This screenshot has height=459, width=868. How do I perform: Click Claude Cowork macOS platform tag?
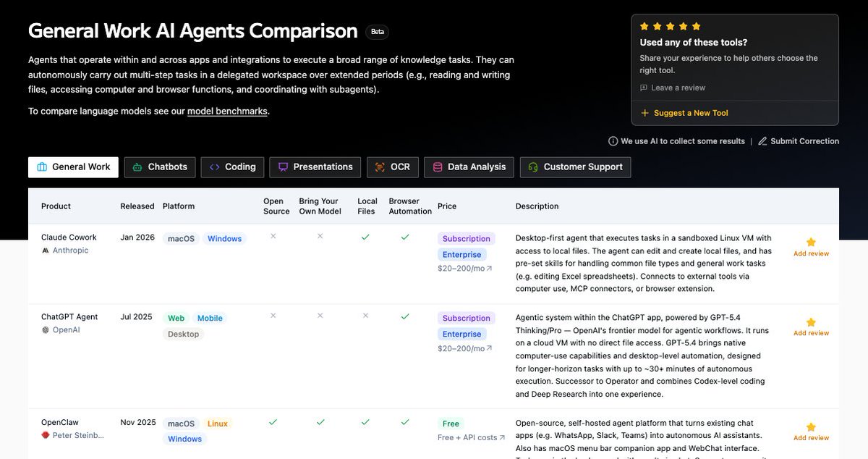tap(181, 239)
